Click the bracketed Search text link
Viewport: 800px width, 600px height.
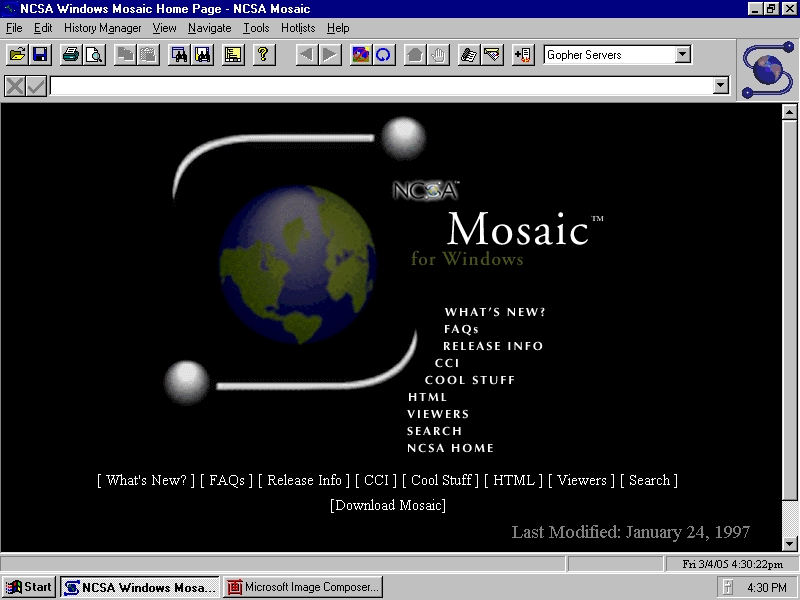649,480
